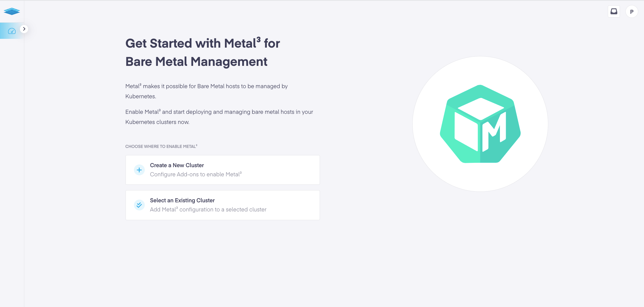
Task: Click 'Configure Add-ons to enable Metal³' text
Action: point(196,174)
